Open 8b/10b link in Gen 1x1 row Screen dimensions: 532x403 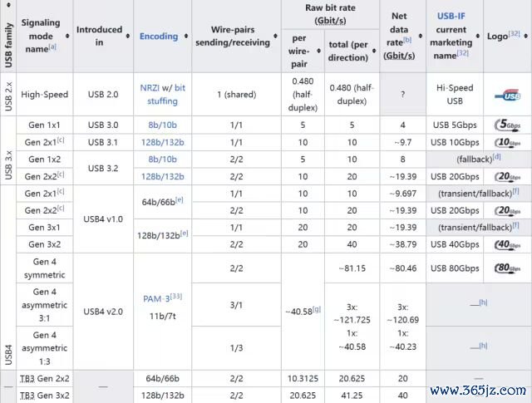point(162,125)
